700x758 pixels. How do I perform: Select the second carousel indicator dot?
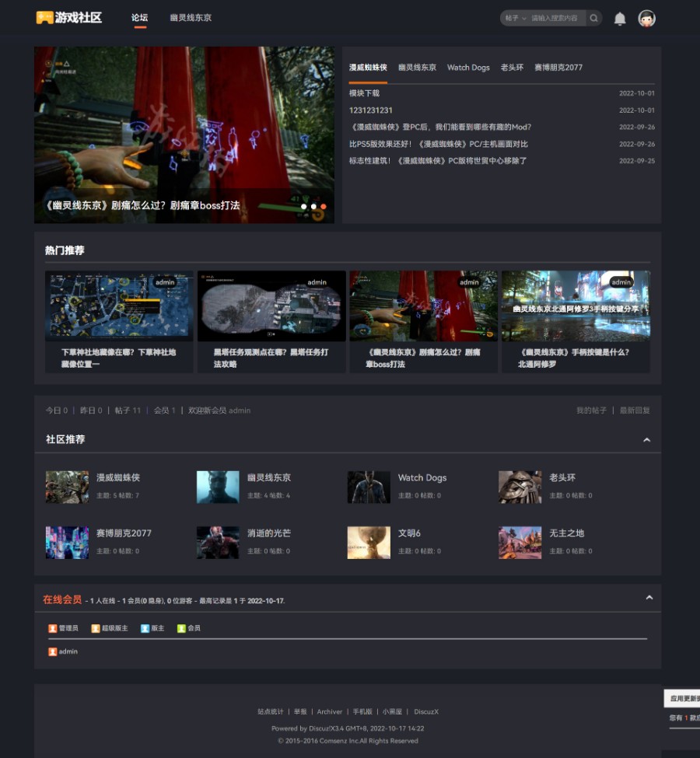[313, 207]
